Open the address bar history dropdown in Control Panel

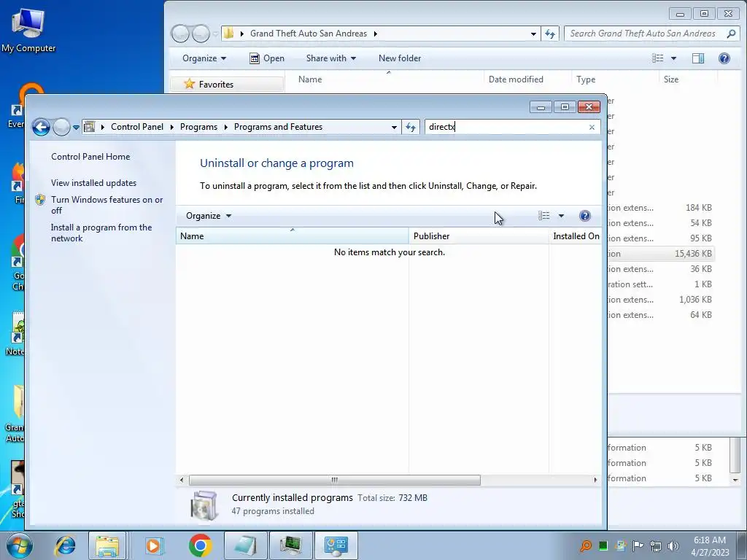tap(394, 127)
